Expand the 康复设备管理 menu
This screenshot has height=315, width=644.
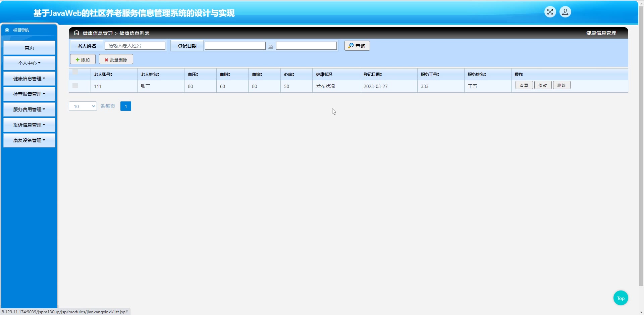tap(29, 140)
